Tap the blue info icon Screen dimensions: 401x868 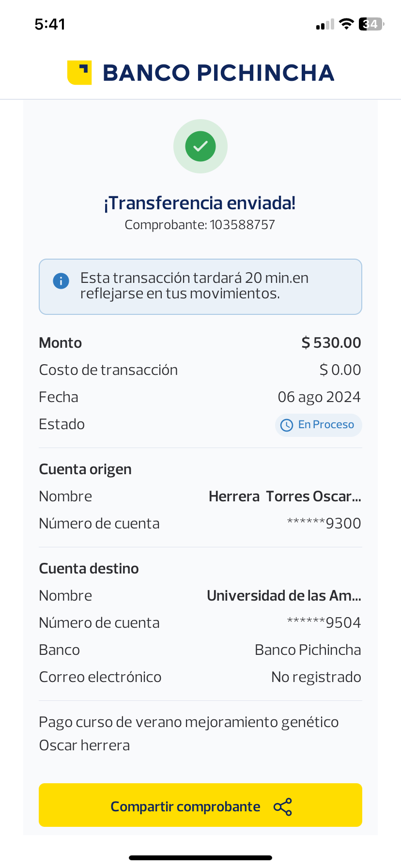[x=61, y=281]
